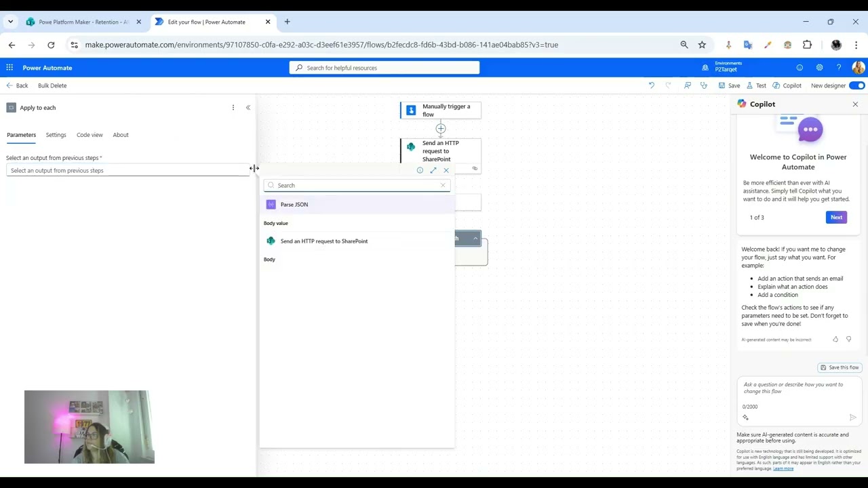The image size is (868, 488).
Task: Open the Learn more link
Action: [x=783, y=469]
